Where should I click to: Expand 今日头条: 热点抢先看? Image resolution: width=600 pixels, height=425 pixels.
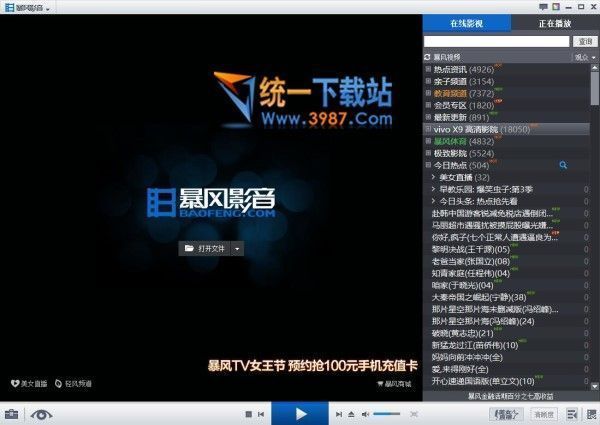433,201
